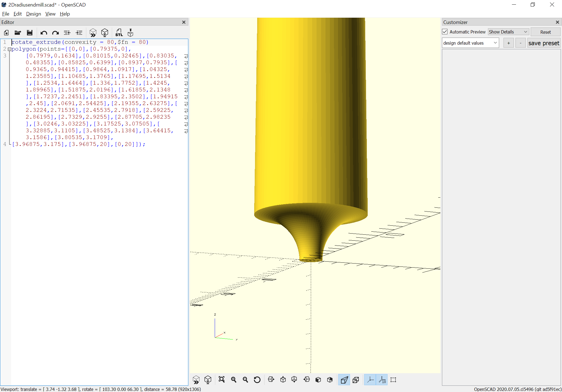The width and height of the screenshot is (562, 392).
Task: Click the Viewport translate status text
Action: pos(101,389)
